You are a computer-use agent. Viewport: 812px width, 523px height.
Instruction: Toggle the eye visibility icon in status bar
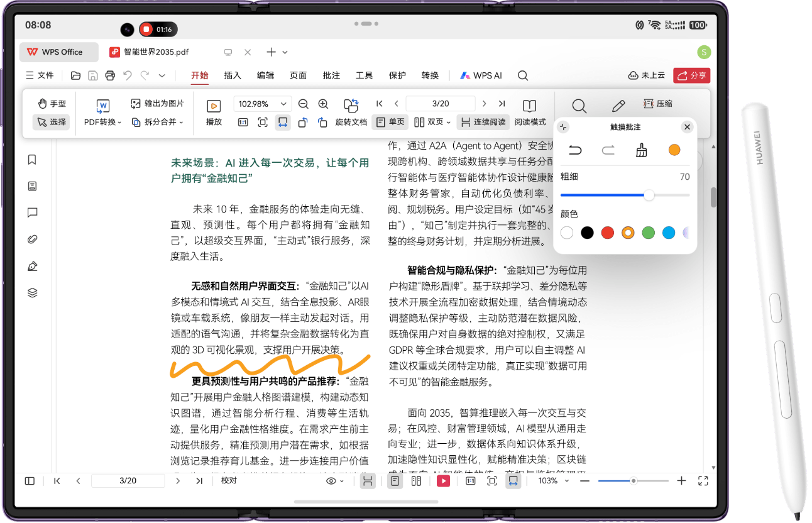coord(331,481)
